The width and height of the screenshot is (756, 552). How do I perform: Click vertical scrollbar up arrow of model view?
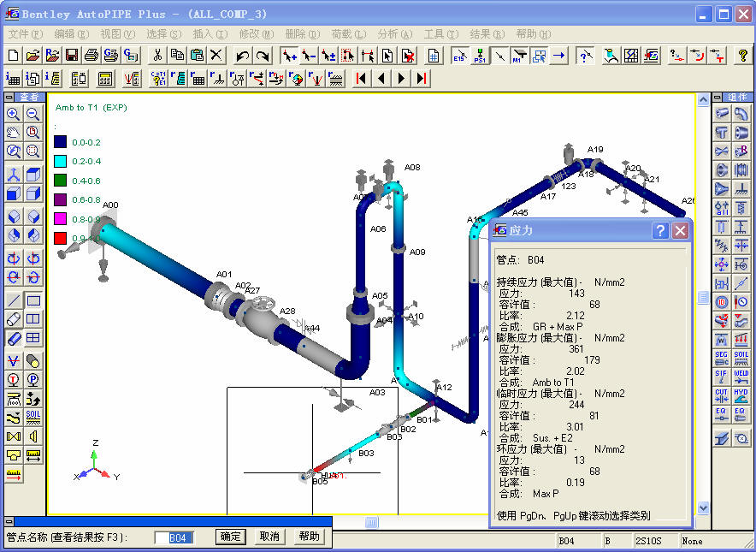tap(703, 100)
